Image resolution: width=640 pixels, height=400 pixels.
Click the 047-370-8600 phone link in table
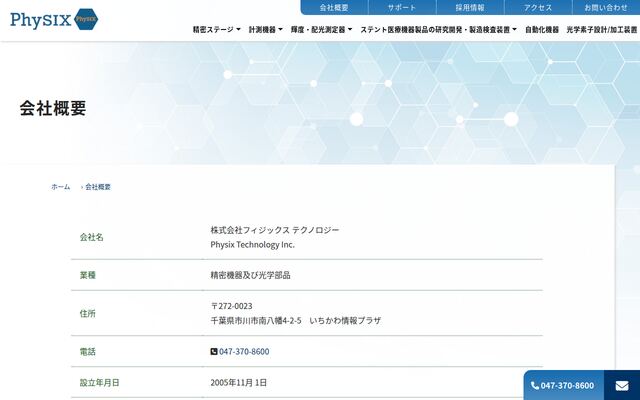tap(244, 351)
